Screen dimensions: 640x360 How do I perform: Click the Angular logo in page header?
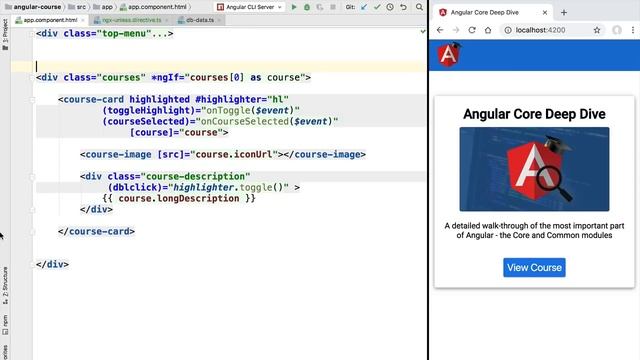(x=449, y=55)
